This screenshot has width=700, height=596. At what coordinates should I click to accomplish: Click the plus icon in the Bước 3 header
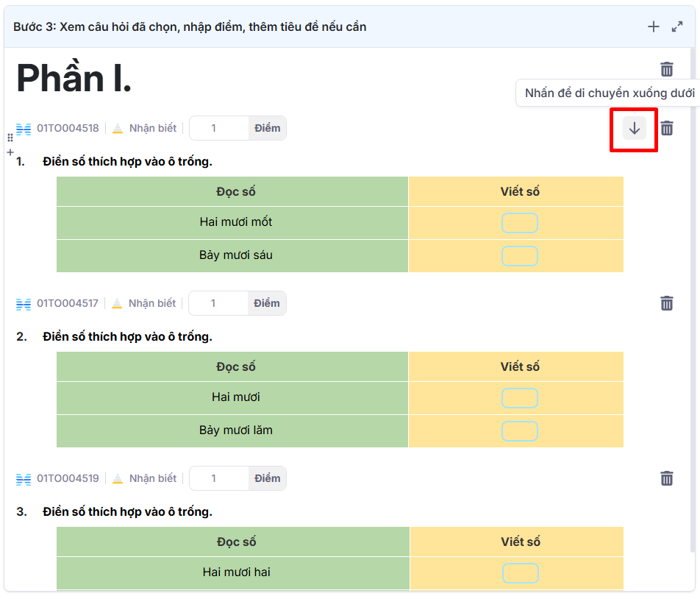(653, 27)
